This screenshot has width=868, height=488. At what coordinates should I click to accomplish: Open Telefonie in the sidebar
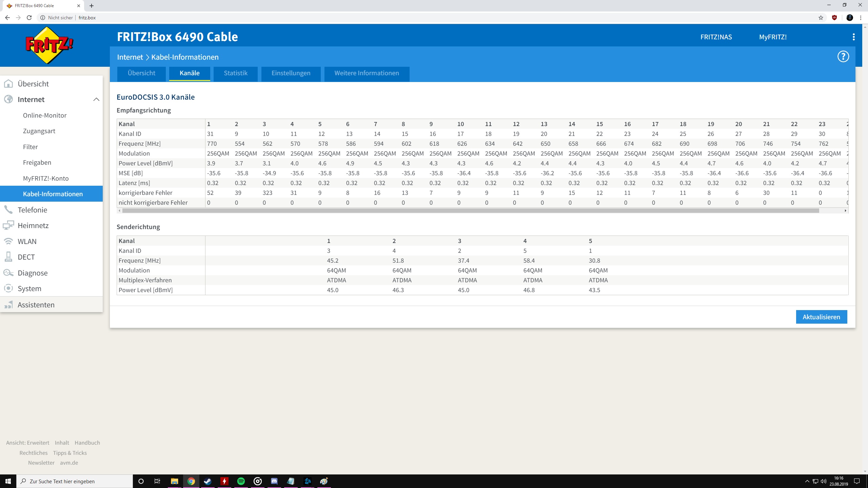32,210
